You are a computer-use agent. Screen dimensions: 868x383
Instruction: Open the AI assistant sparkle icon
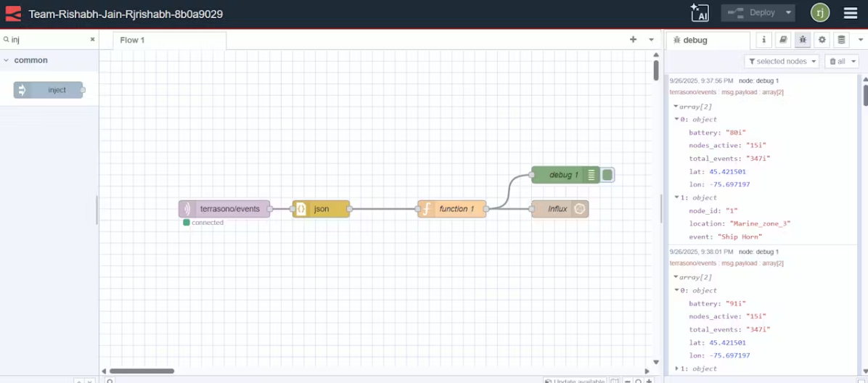tap(700, 13)
